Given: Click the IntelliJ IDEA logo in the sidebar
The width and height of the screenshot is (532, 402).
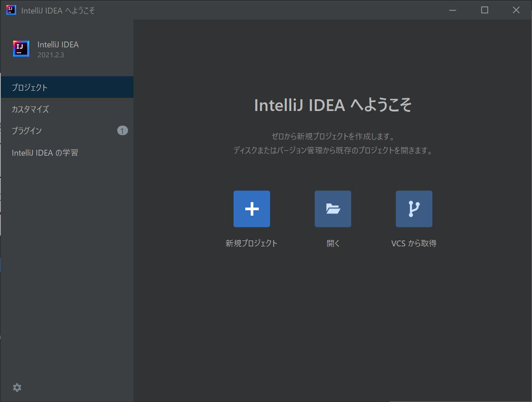Looking at the screenshot, I should (x=21, y=49).
